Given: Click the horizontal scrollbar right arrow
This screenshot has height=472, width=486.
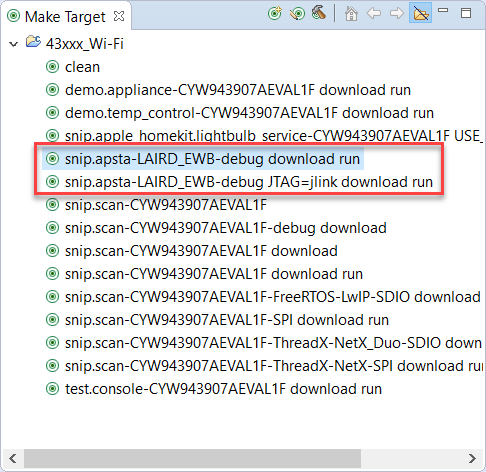Looking at the screenshot, I should coord(472,458).
